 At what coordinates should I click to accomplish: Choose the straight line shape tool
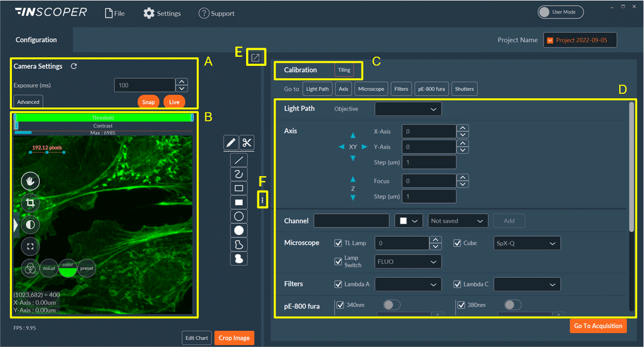tap(239, 160)
